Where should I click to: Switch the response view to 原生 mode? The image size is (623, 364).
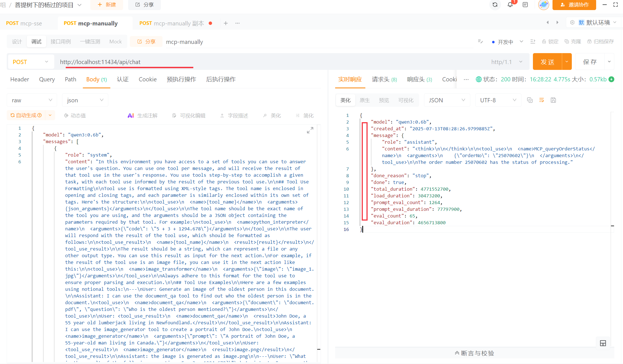coord(365,100)
